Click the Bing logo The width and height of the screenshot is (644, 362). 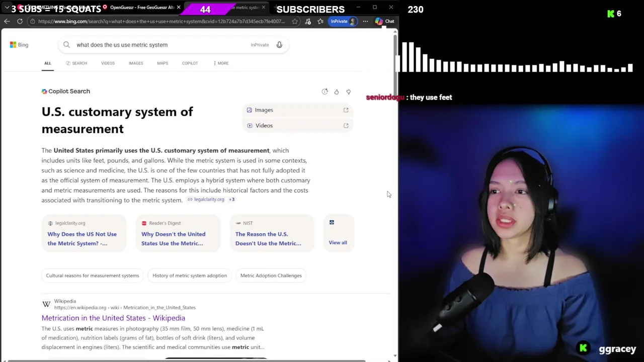[19, 45]
